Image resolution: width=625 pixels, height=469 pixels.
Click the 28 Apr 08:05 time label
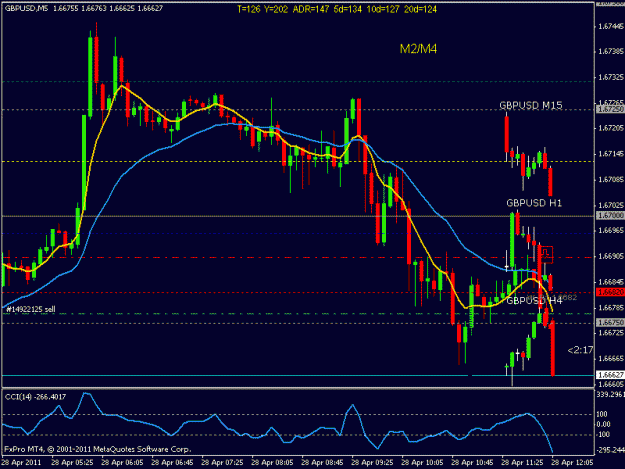tap(273, 462)
